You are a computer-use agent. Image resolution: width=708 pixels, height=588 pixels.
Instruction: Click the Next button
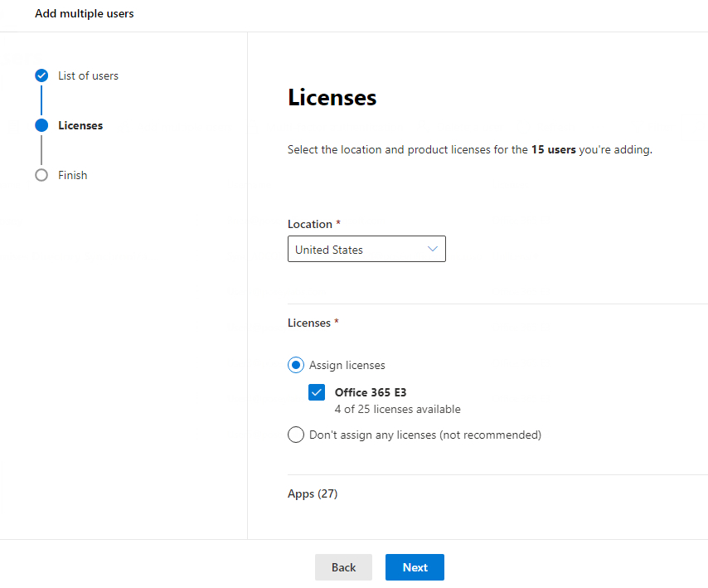[415, 567]
